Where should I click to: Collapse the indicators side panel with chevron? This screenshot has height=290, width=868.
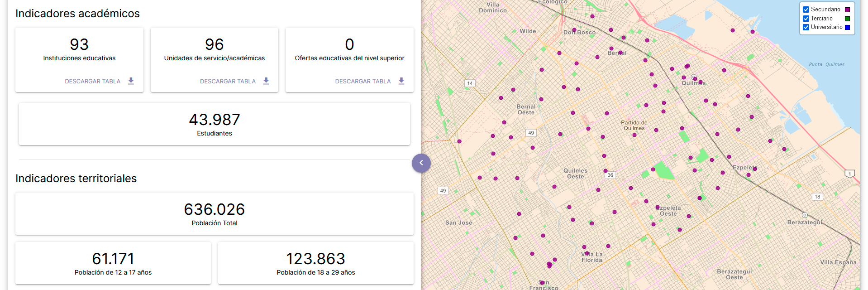pos(421,163)
